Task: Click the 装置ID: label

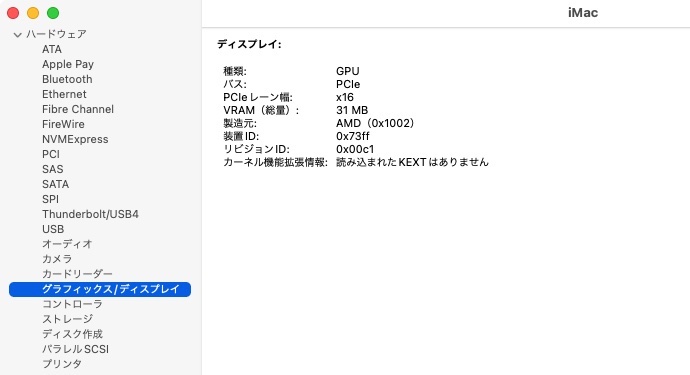Action: [x=241, y=136]
